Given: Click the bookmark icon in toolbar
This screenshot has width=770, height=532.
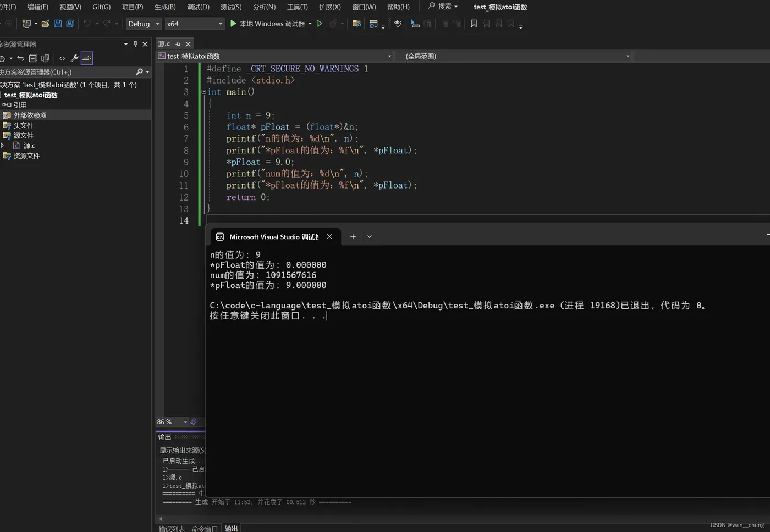Looking at the screenshot, I should click(474, 24).
